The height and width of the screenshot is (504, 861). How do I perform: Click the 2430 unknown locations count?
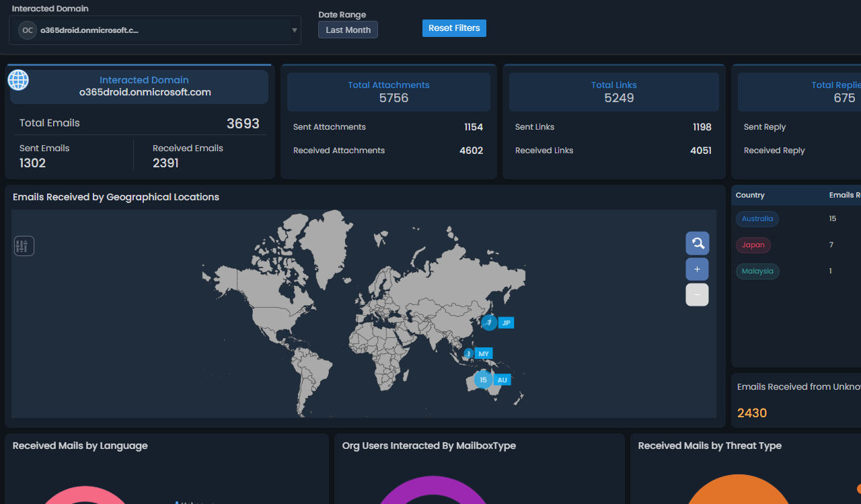751,413
